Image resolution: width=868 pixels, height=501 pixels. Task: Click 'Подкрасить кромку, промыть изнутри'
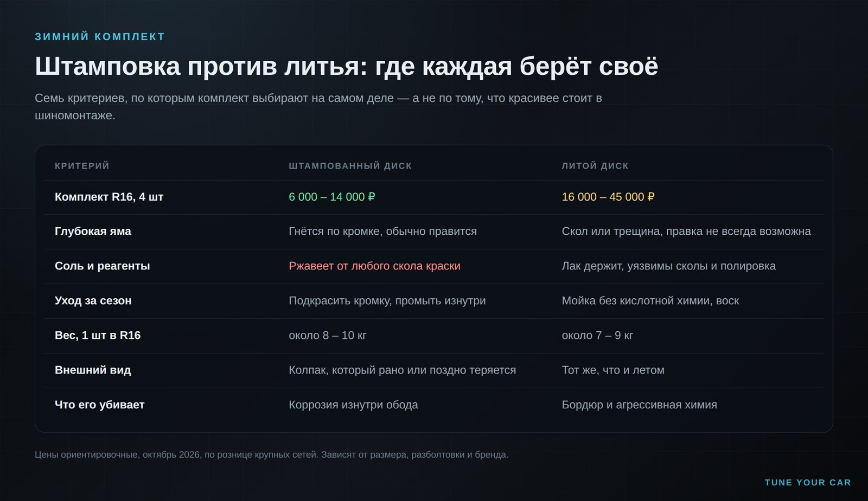tap(387, 300)
